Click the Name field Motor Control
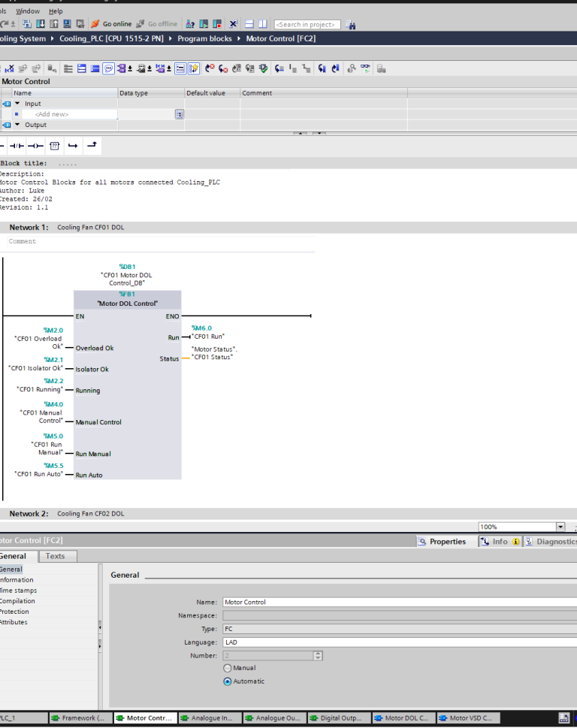577x728 pixels. pos(399,603)
